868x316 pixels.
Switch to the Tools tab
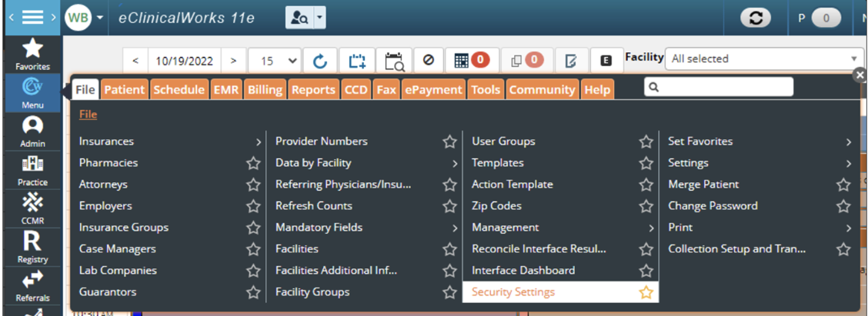(486, 90)
